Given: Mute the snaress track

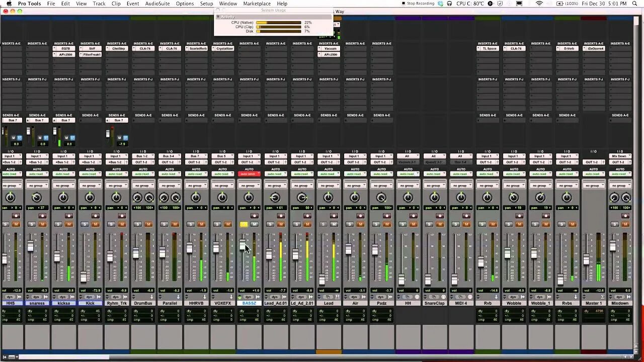Looking at the screenshot, I should pyautogui.click(x=42, y=224).
